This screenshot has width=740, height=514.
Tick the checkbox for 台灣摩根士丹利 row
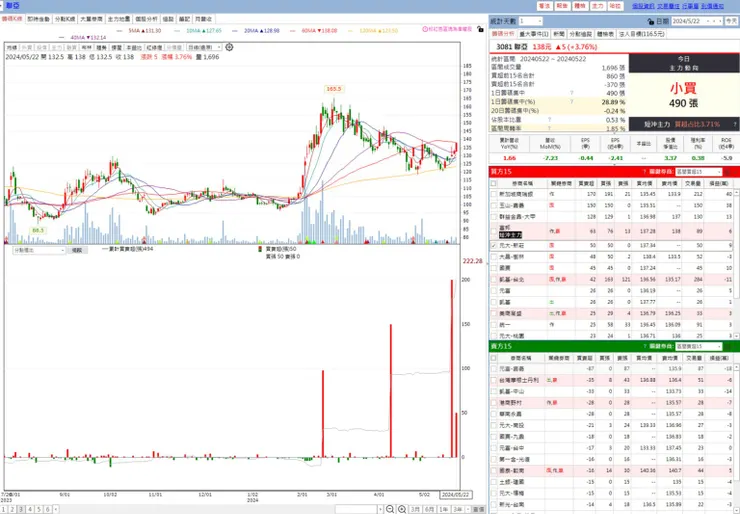click(x=494, y=380)
